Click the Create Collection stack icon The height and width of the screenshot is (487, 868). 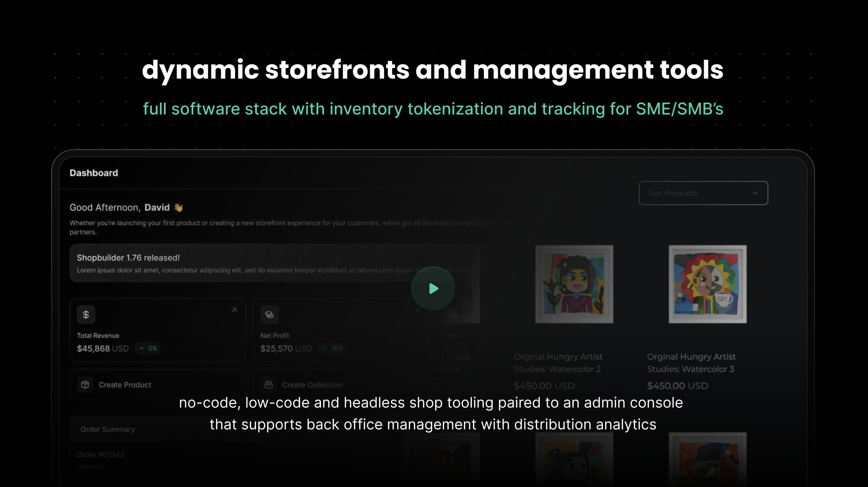point(268,385)
